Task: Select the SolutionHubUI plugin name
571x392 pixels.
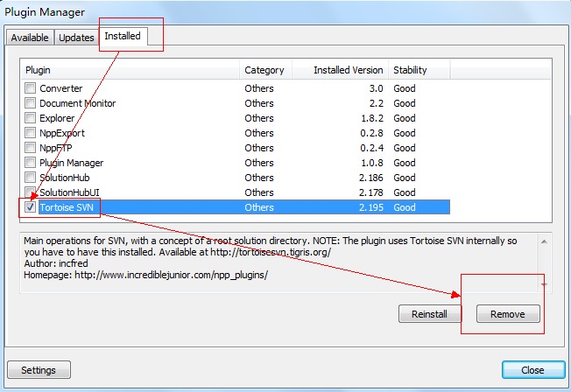Action: tap(69, 192)
